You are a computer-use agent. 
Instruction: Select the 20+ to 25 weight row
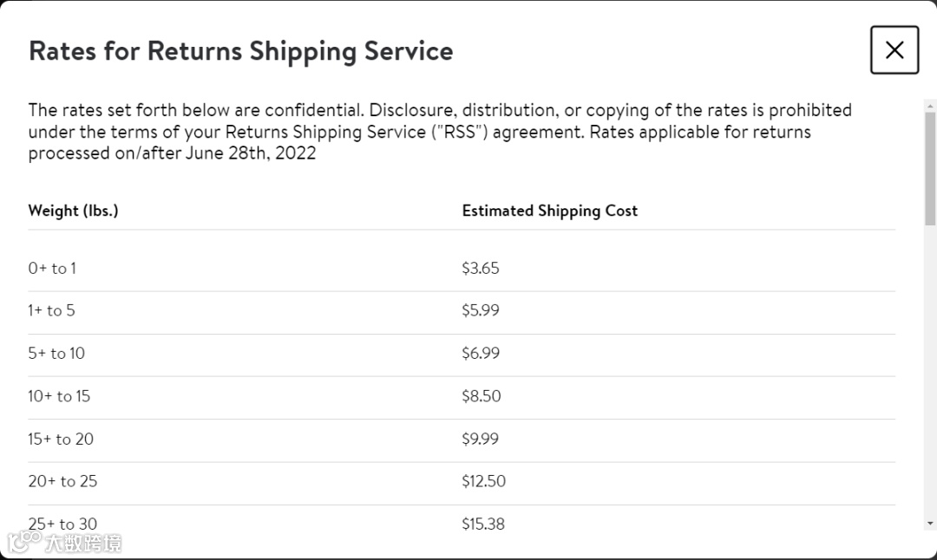[62, 481]
